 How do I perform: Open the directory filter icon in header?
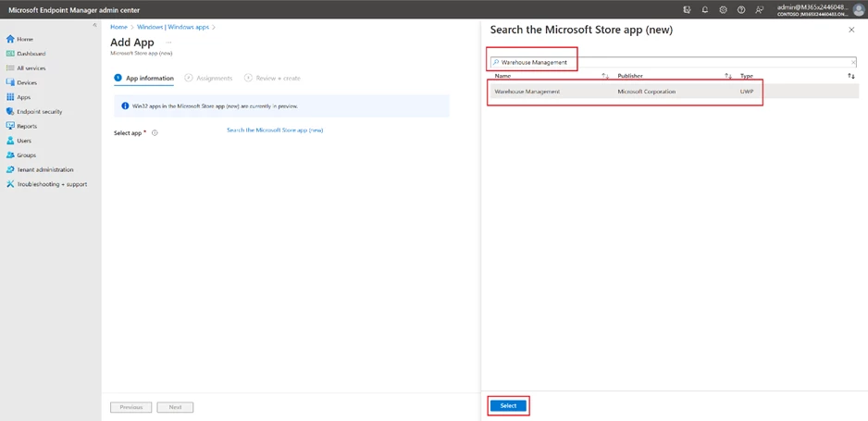pos(687,9)
